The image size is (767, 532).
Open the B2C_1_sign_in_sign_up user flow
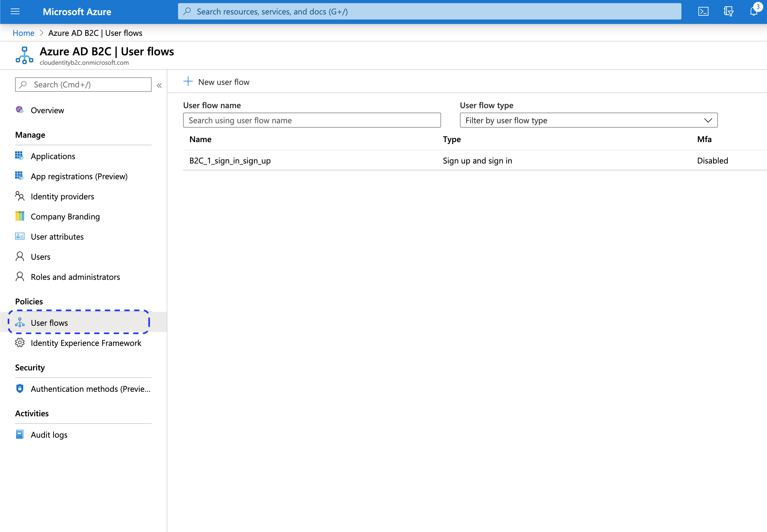point(230,161)
